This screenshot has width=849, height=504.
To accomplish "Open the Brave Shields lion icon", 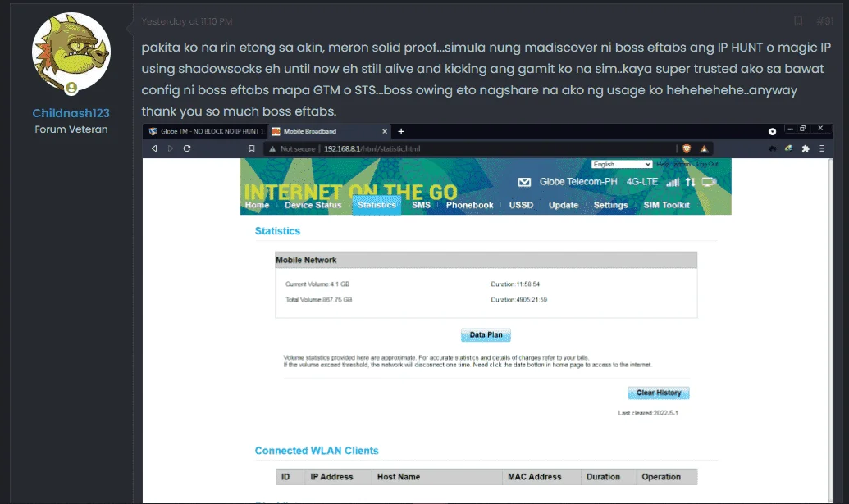I will [687, 148].
